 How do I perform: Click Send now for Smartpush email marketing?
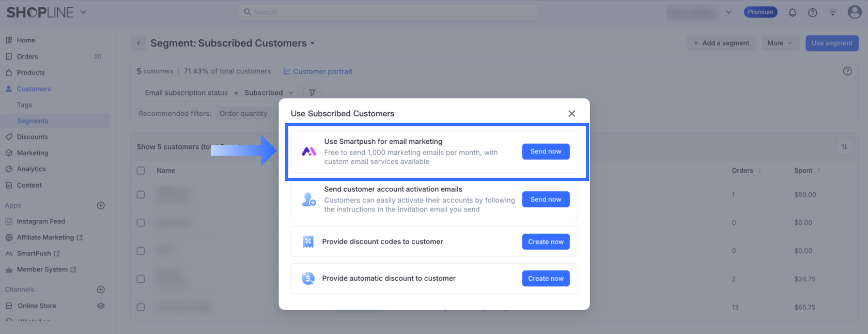tap(546, 151)
